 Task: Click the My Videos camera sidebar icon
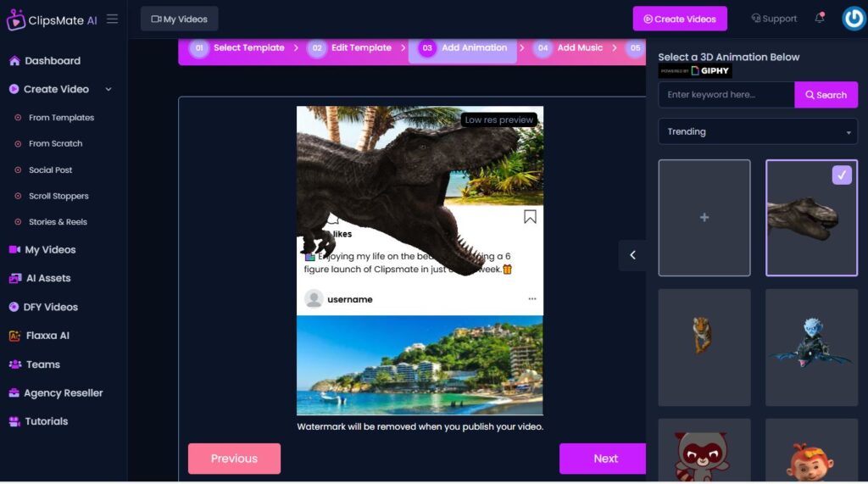14,250
